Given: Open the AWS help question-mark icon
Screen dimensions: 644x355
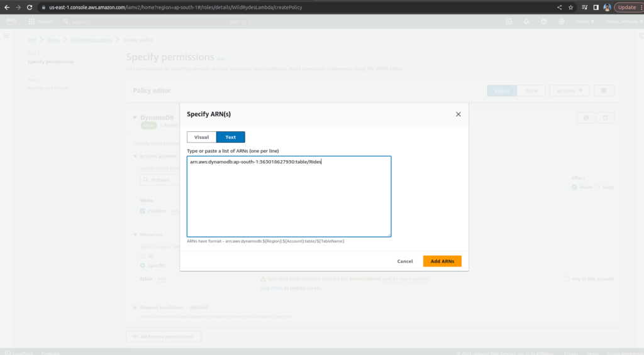Looking at the screenshot, I should [544, 21].
